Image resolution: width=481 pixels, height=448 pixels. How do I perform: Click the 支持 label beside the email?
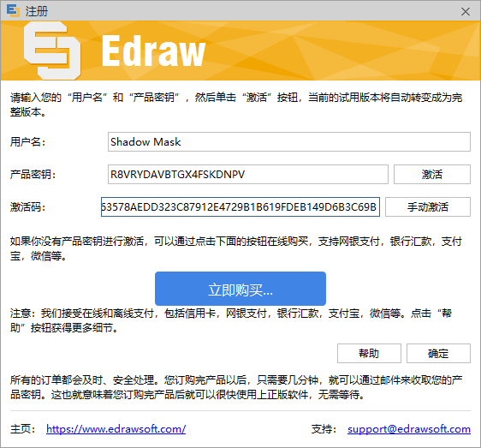click(x=324, y=429)
